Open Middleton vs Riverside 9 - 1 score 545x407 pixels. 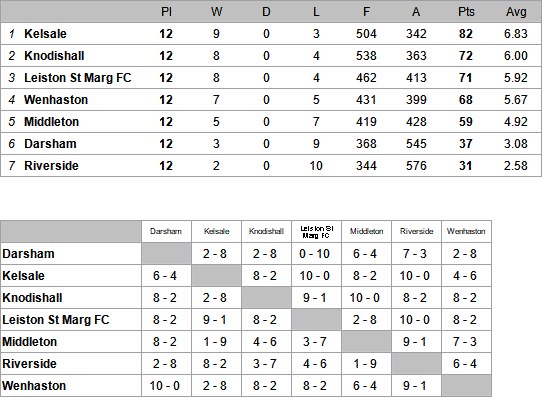415,342
